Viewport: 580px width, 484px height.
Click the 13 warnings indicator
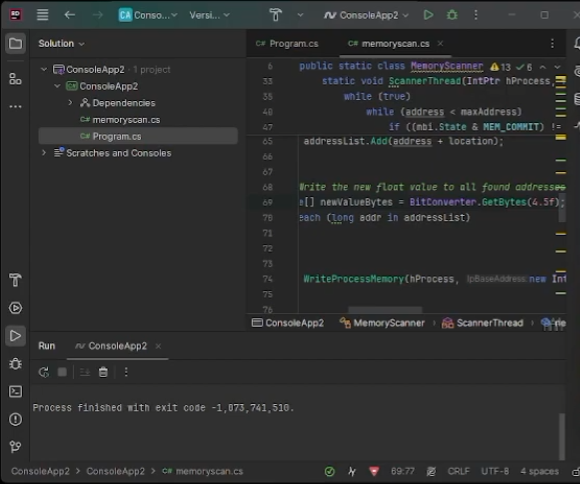(x=500, y=67)
